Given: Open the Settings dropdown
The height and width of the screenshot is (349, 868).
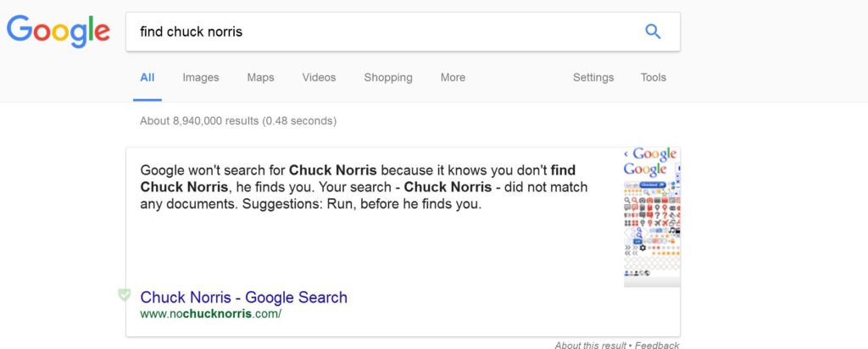Looking at the screenshot, I should click(593, 78).
